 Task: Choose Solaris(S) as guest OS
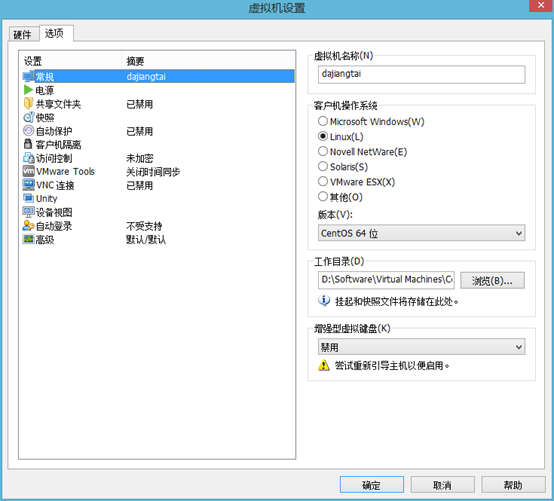[x=323, y=166]
